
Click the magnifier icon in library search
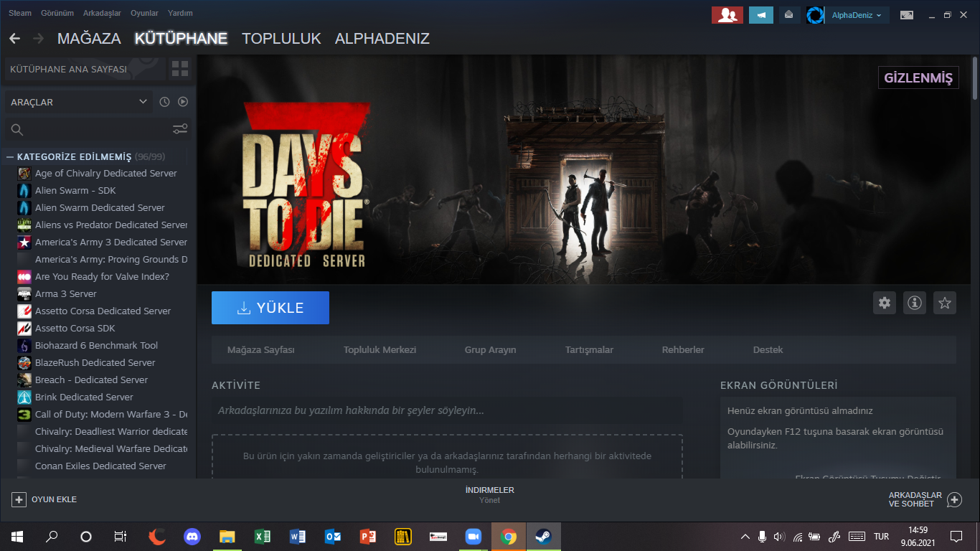tap(17, 129)
